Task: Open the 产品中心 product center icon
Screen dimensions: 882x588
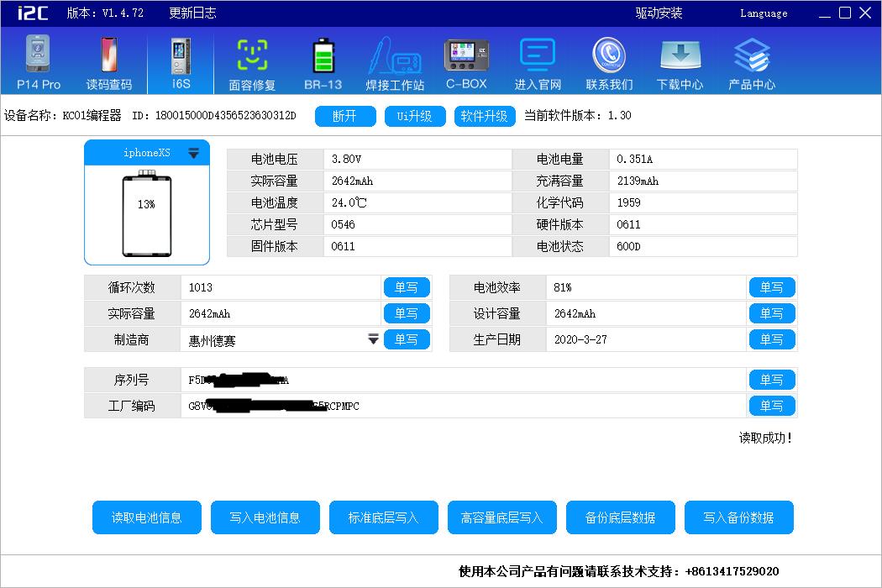Action: [x=752, y=55]
